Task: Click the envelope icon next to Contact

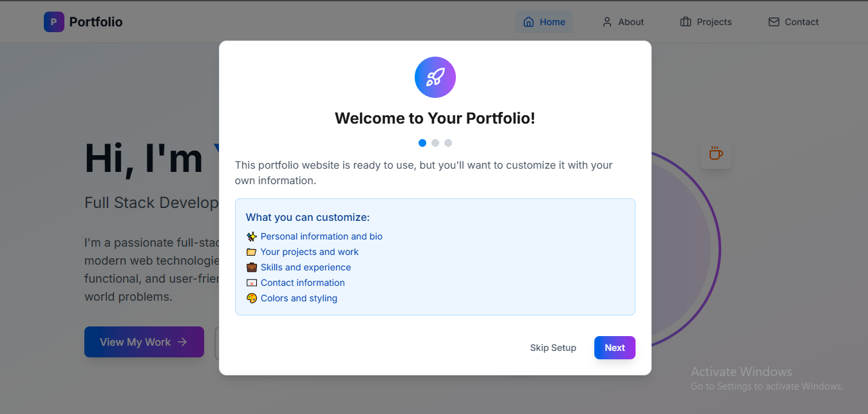Action: coord(773,21)
